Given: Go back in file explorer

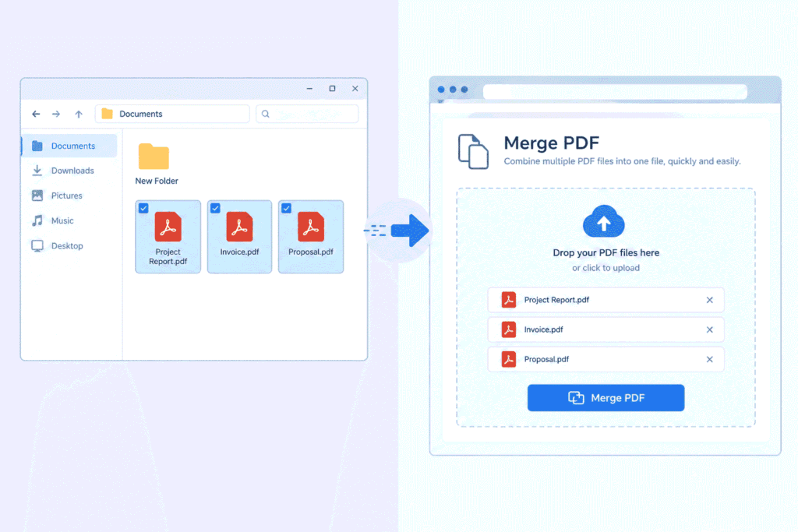Looking at the screenshot, I should pos(36,114).
